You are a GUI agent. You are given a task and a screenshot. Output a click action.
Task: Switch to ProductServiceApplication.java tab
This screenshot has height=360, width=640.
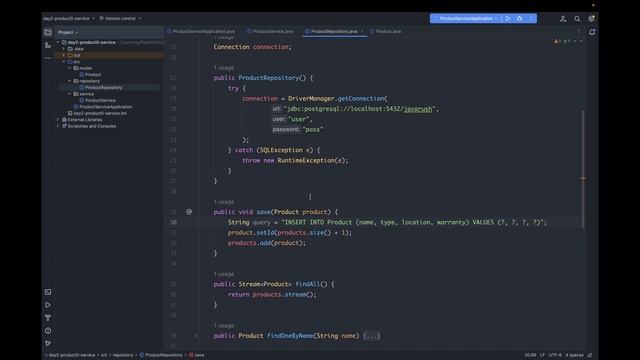(201, 31)
